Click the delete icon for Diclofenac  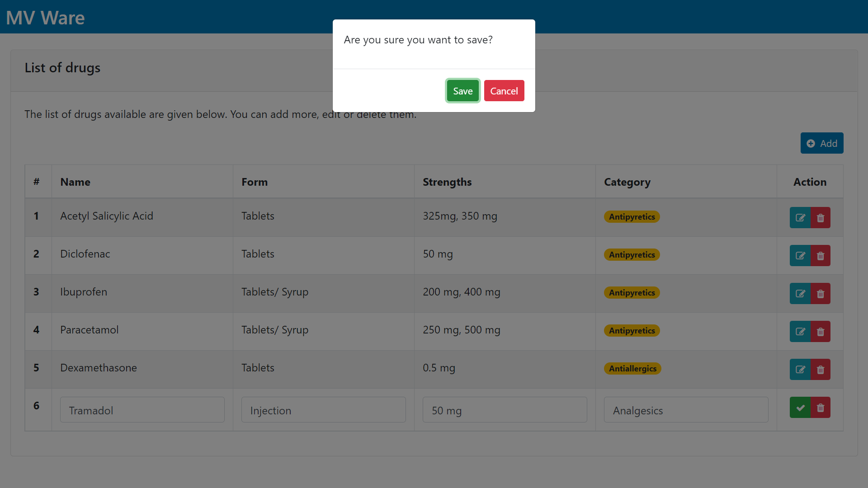coord(820,256)
